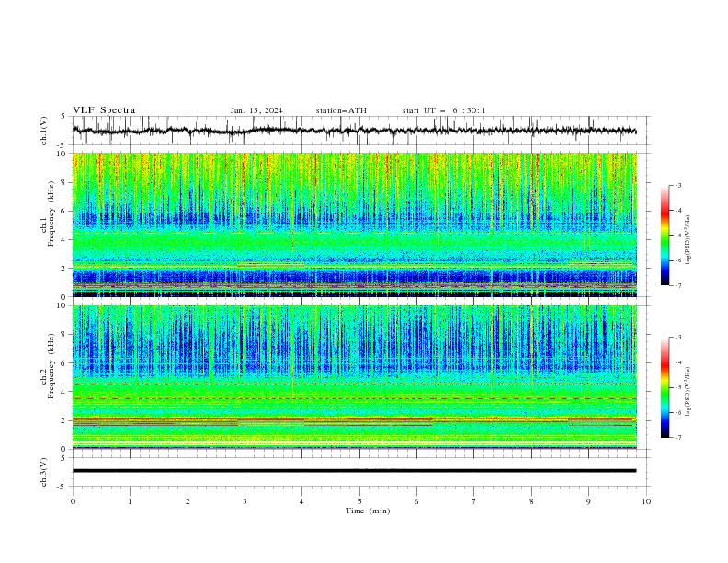Screen dimensions: 728x563
Task: Click the time axis tick label "1"
Action: click(x=130, y=501)
